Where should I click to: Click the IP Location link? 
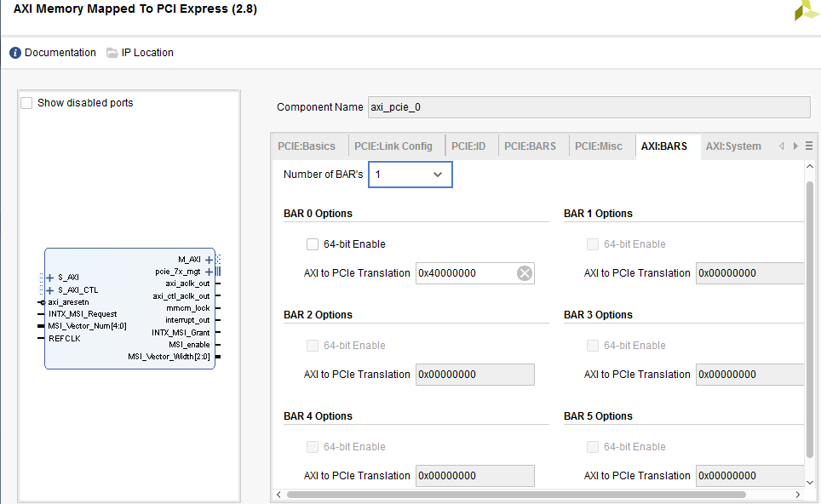pyautogui.click(x=146, y=52)
